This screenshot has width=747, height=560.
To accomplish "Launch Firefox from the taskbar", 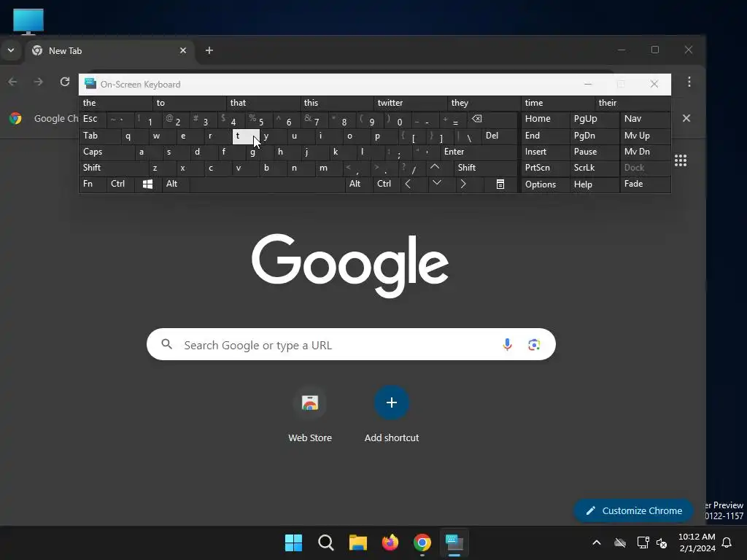I will pos(390,542).
